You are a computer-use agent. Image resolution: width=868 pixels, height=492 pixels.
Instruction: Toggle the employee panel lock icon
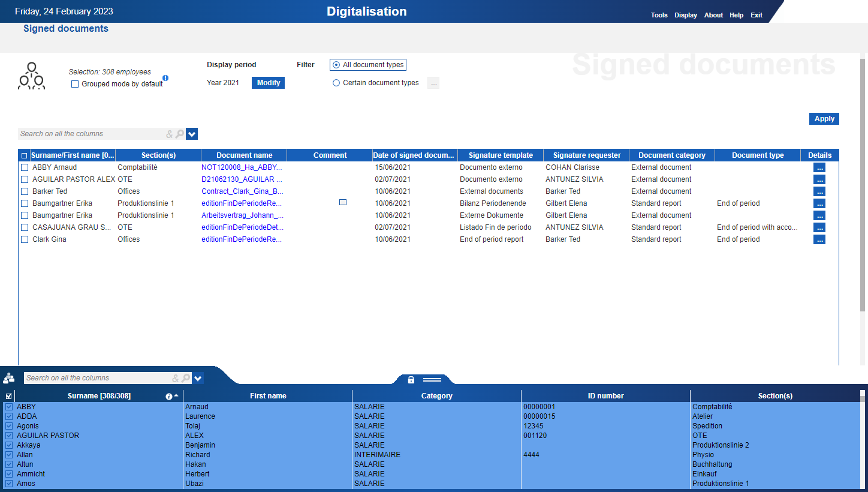point(411,380)
